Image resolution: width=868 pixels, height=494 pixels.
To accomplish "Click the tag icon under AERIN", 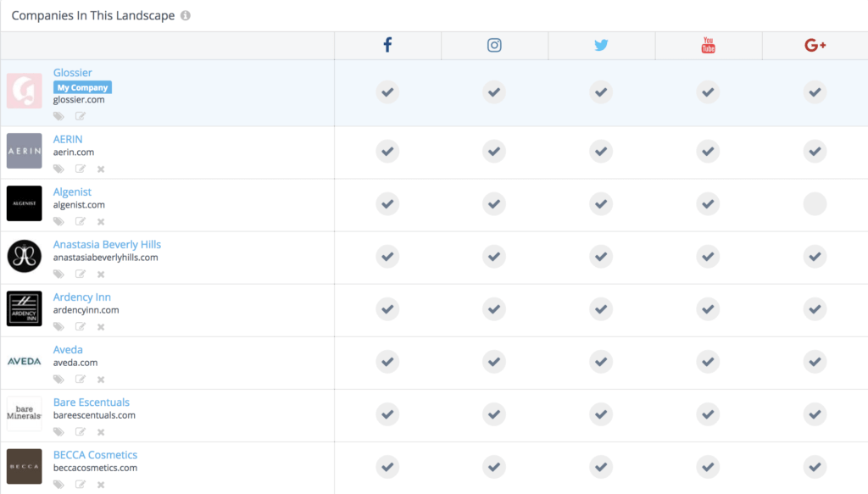I will pos(58,169).
